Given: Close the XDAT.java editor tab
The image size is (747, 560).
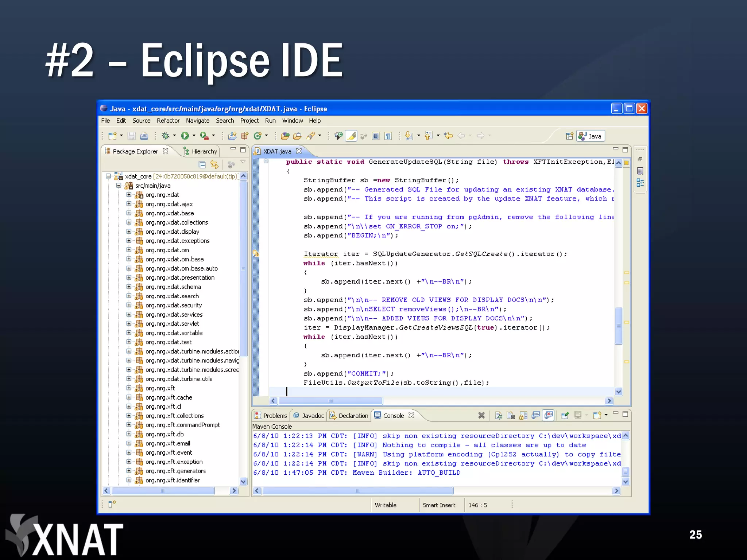Looking at the screenshot, I should pos(299,151).
